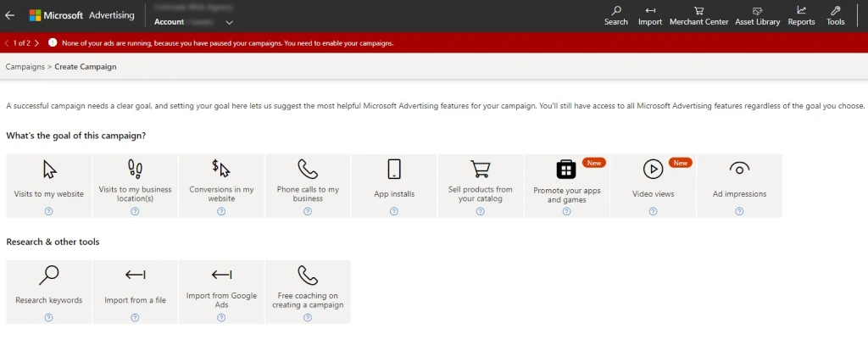Open the Asset Library

coord(757,16)
